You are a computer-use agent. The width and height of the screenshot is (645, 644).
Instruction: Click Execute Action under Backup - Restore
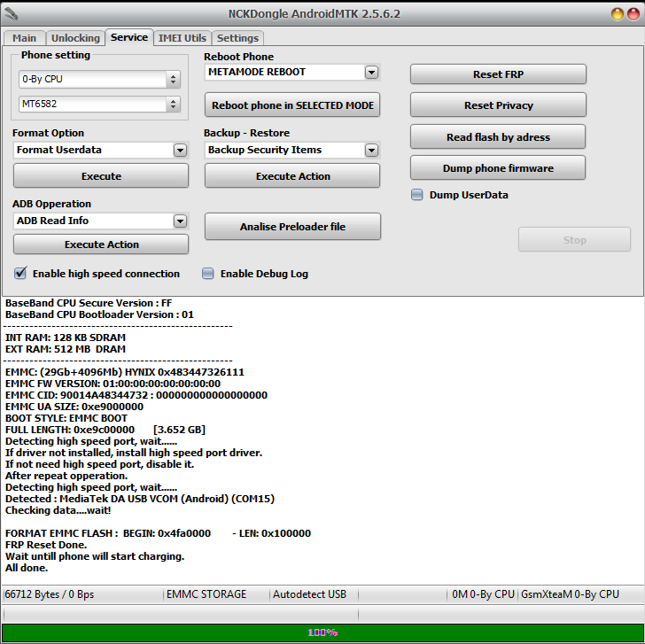(292, 176)
